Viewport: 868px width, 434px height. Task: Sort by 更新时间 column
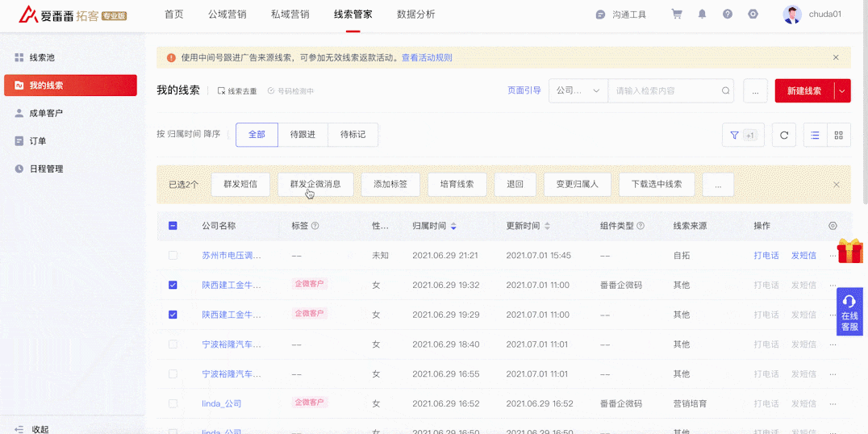(547, 226)
